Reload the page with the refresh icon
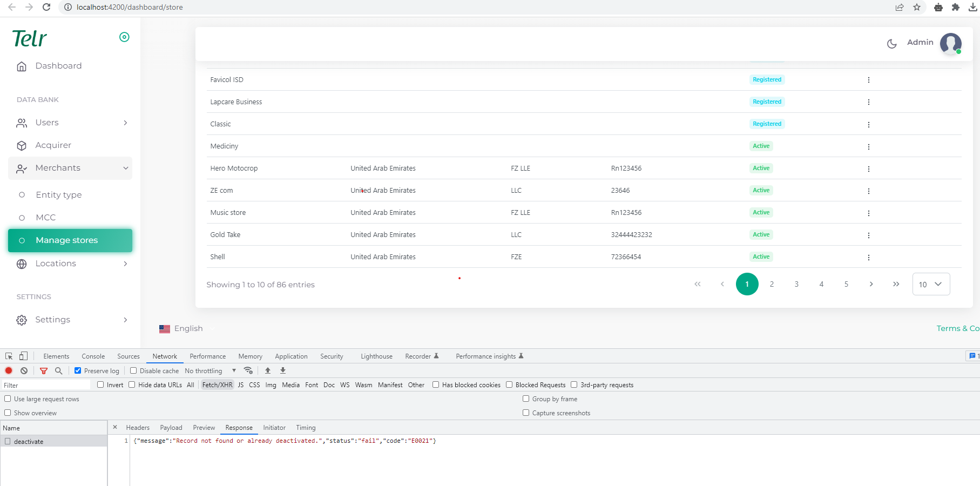 coord(46,7)
